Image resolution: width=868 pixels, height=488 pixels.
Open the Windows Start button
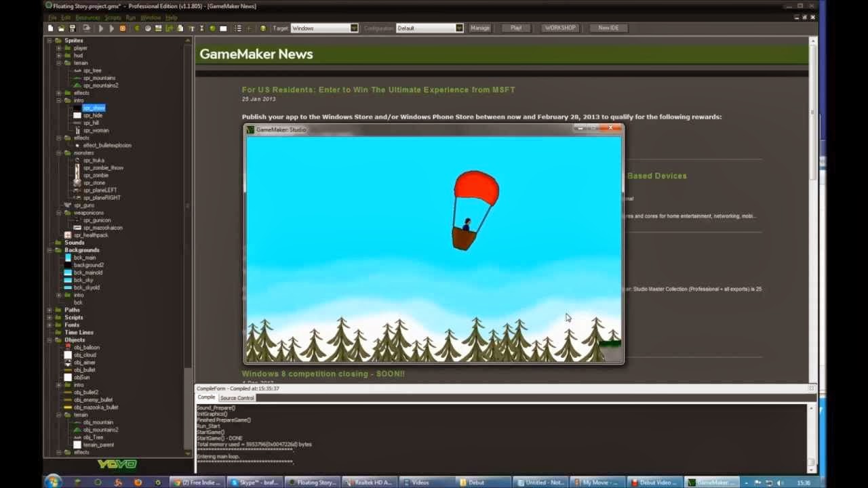[x=52, y=481]
